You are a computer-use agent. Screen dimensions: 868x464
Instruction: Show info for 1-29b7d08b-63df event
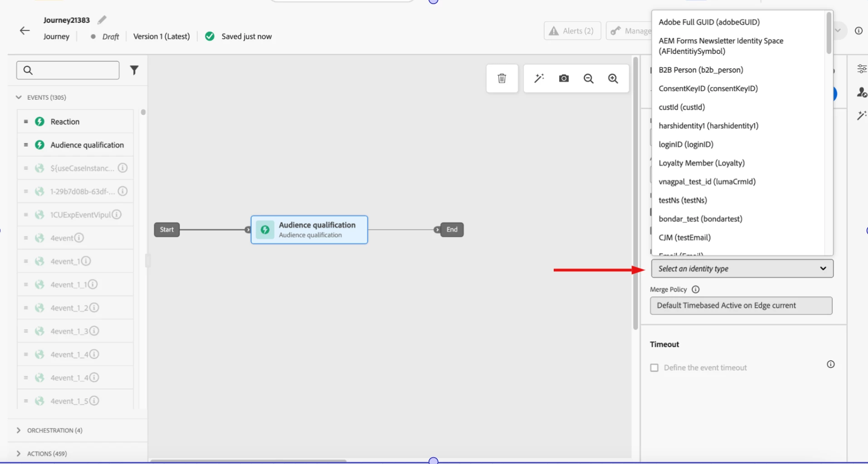click(x=122, y=191)
